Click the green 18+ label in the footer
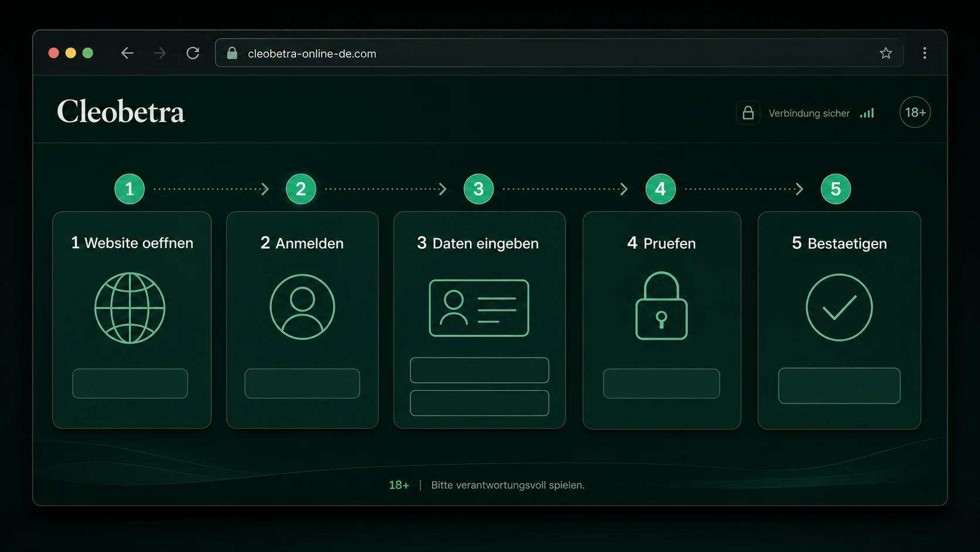The height and width of the screenshot is (552, 980). 399,485
